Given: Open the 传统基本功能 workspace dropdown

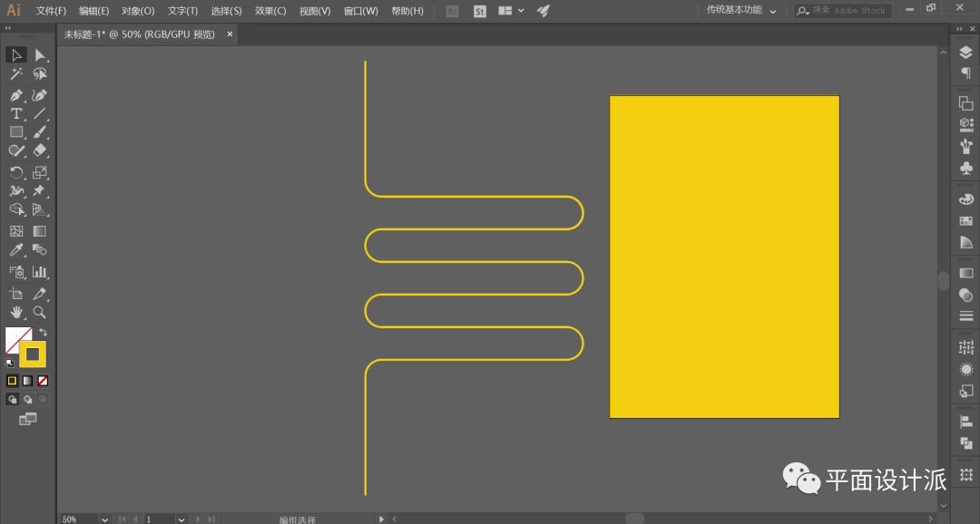Looking at the screenshot, I should pos(741,11).
